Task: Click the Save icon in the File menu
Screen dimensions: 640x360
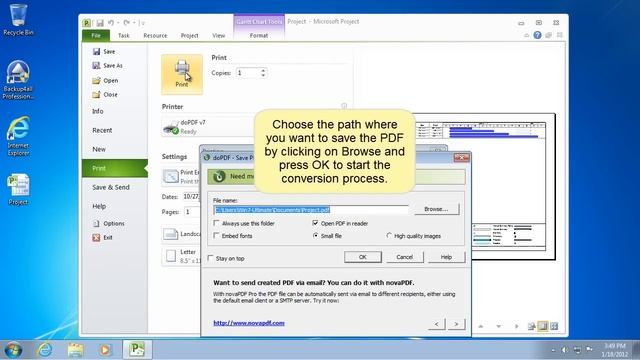Action: [96, 51]
